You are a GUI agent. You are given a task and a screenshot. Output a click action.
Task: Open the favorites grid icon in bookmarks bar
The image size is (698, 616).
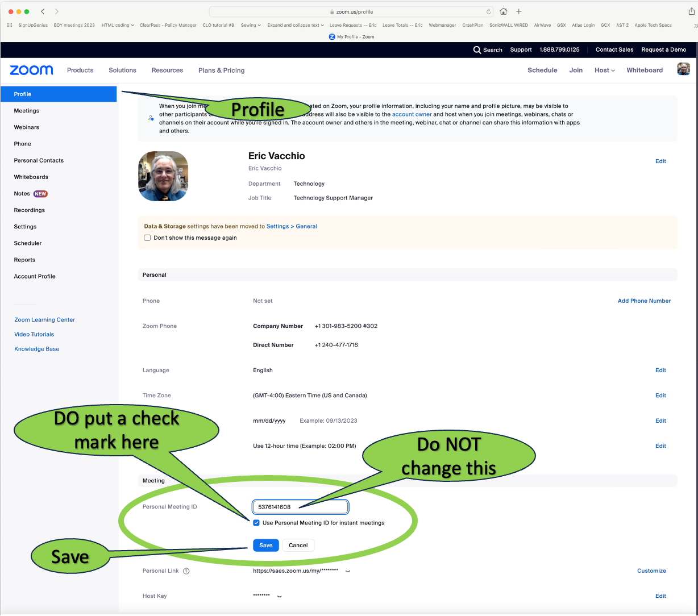10,25
